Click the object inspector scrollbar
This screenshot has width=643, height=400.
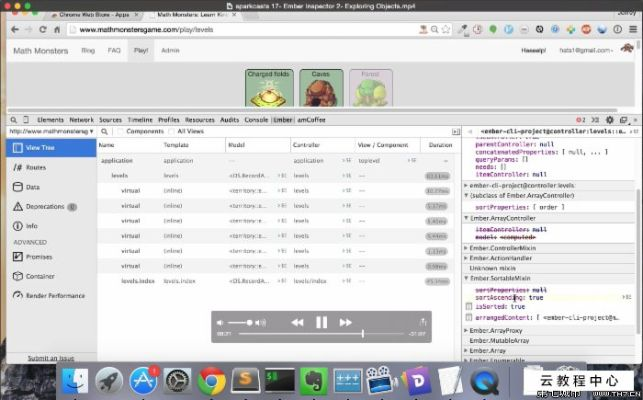(x=638, y=261)
